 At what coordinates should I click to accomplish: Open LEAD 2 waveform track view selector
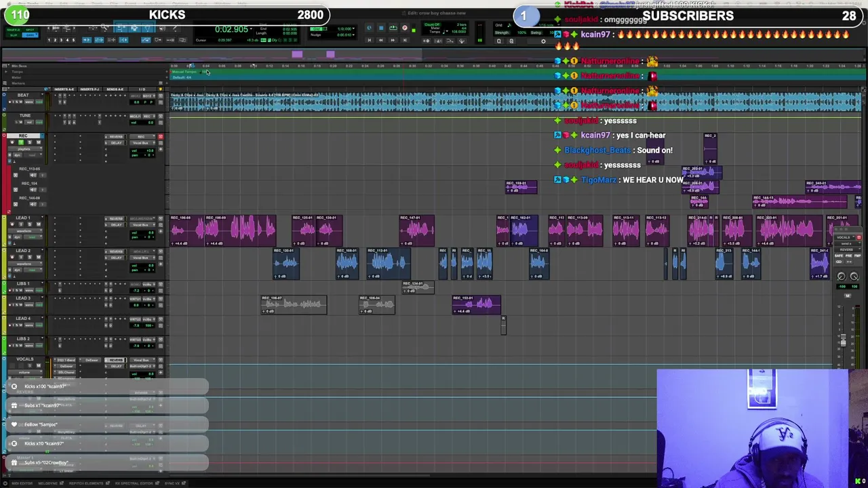tap(25, 264)
